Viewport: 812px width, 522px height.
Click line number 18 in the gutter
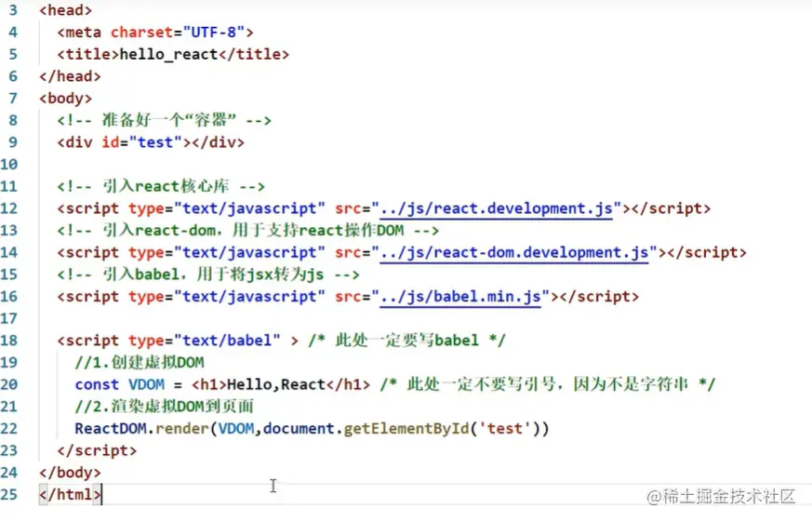(x=8, y=341)
